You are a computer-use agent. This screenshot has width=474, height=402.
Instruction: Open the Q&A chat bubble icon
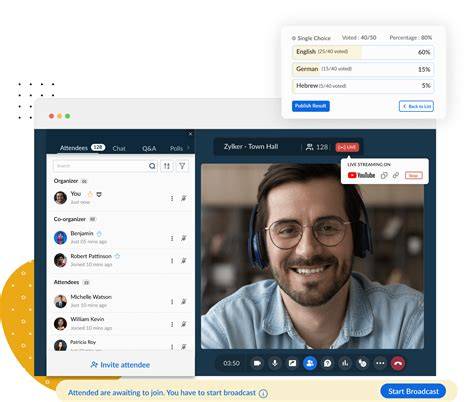(x=328, y=363)
